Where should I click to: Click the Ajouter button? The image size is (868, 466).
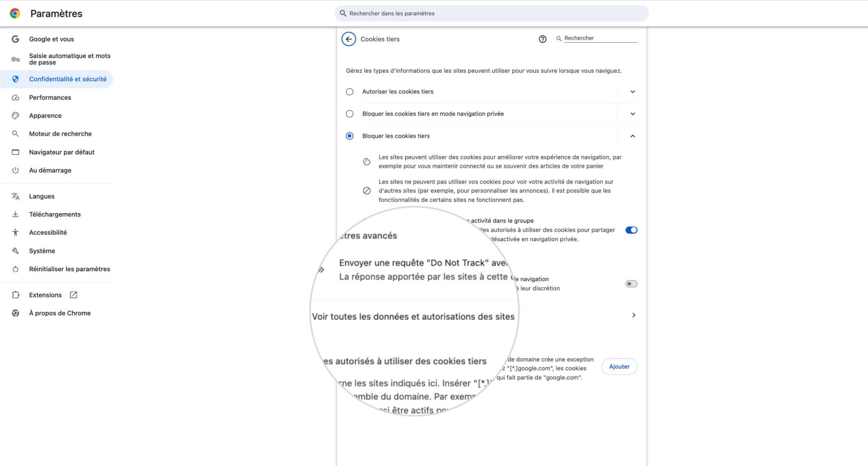(619, 367)
